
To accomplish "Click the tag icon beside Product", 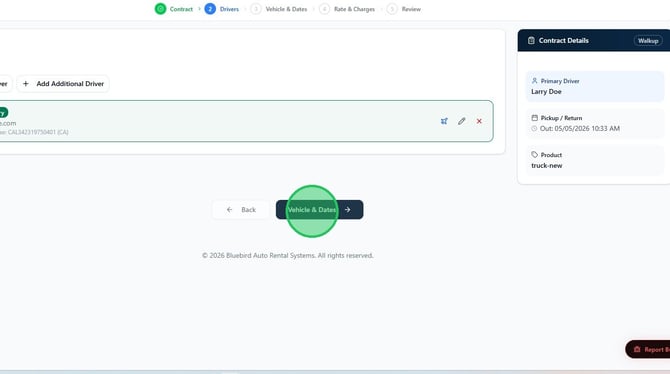I will (535, 154).
